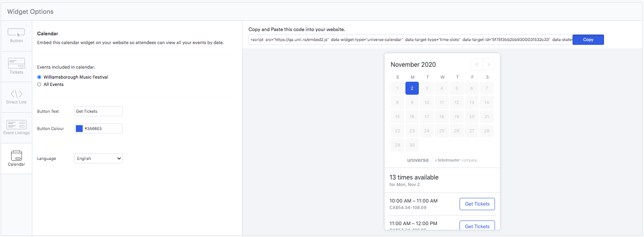Viewport: 644px width, 237px height.
Task: Open the Button widget icon
Action: (16, 33)
